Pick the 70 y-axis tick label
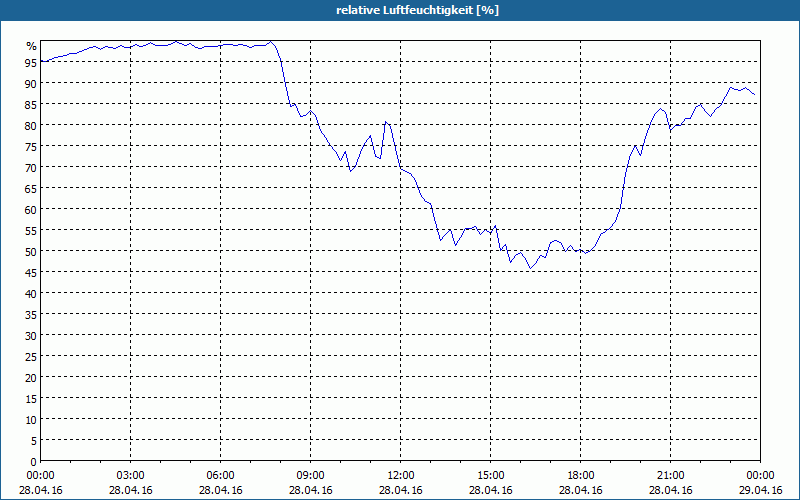The width and height of the screenshot is (800, 500). tap(31, 167)
